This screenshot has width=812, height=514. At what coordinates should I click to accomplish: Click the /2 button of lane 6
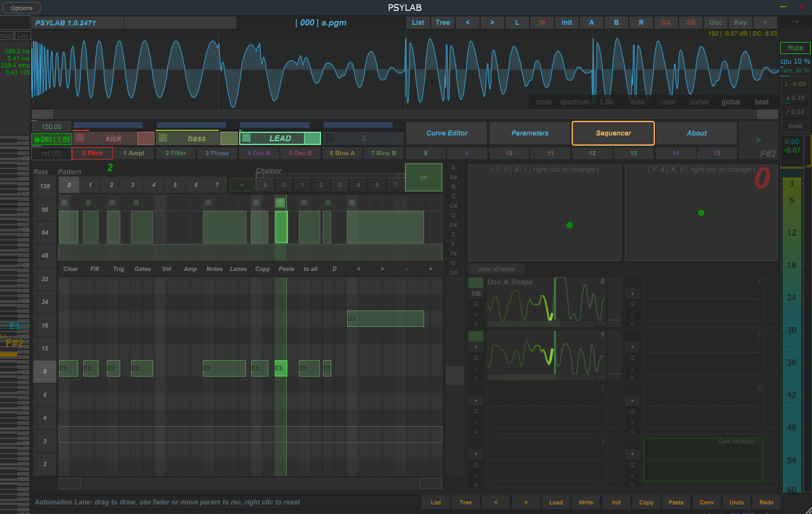(x=632, y=411)
